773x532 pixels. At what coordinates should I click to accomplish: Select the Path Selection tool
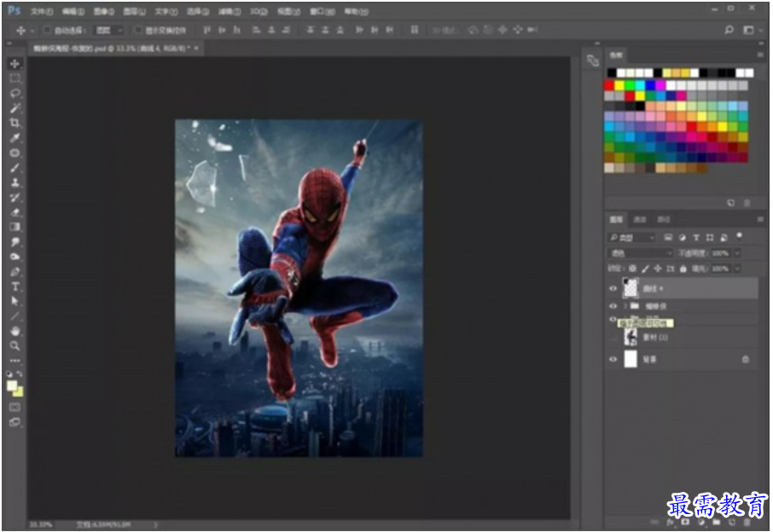[x=15, y=301]
